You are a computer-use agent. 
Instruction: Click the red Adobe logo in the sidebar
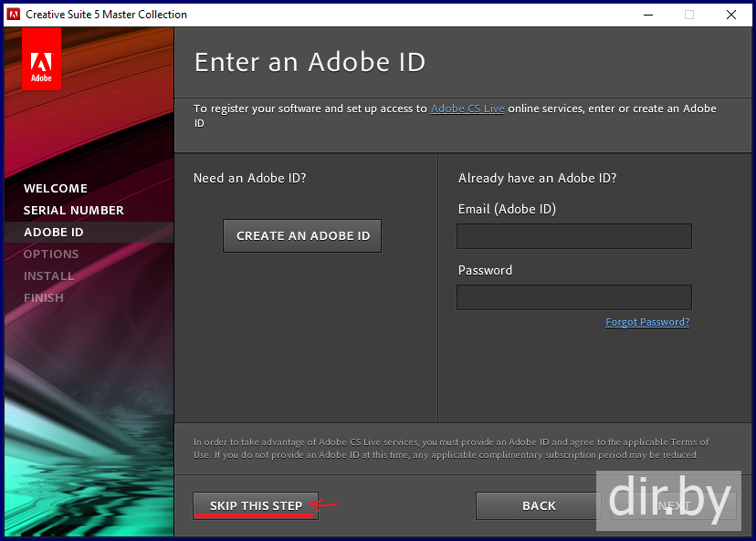click(41, 59)
